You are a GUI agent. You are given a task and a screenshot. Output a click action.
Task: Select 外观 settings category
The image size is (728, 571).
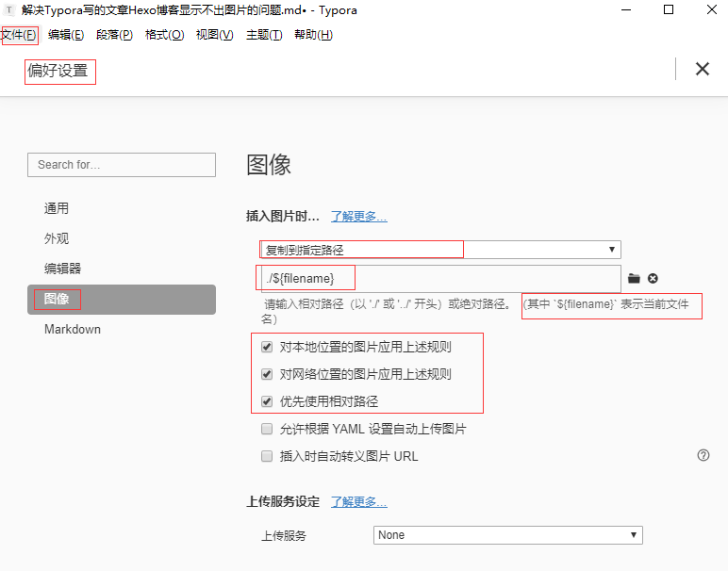pyautogui.click(x=122, y=238)
